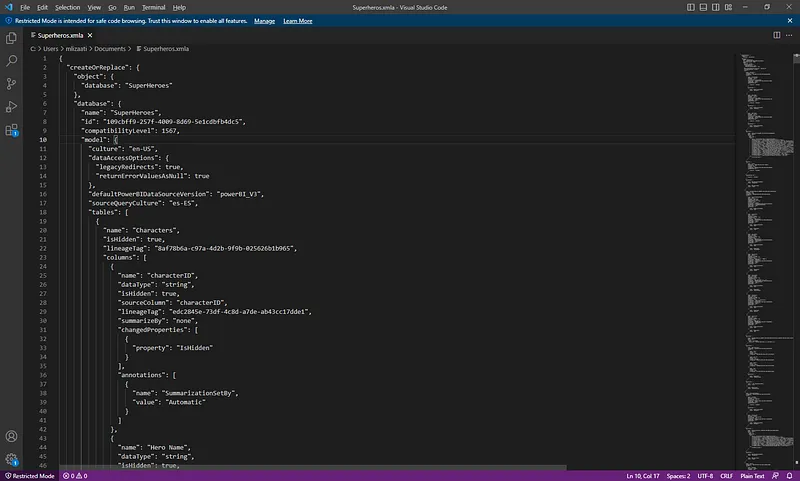800x481 pixels.
Task: Open the Go menu
Action: click(x=112, y=8)
